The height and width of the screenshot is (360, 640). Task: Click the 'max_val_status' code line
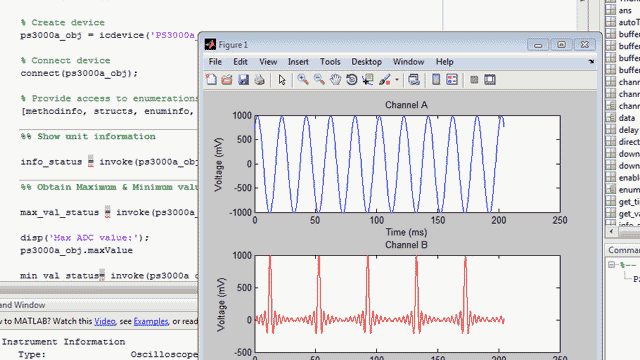[x=109, y=213]
